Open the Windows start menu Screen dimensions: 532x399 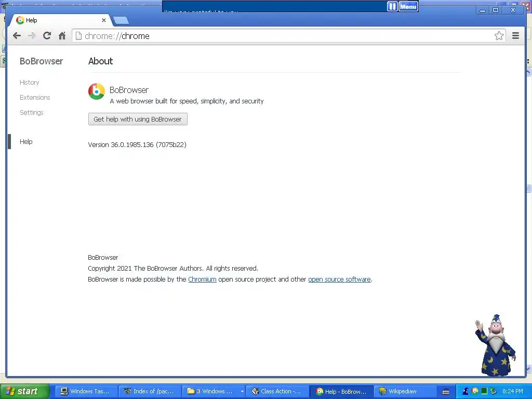pyautogui.click(x=24, y=391)
